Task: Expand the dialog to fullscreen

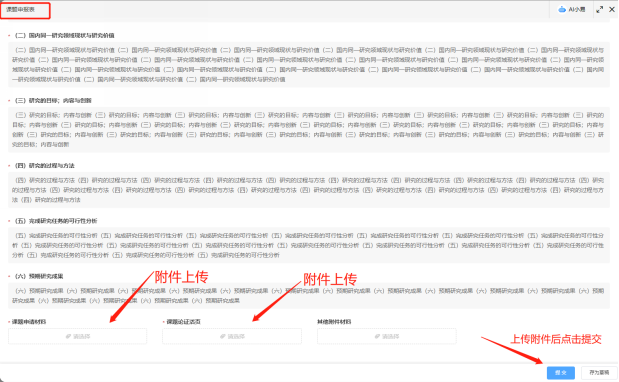Action: [x=600, y=9]
